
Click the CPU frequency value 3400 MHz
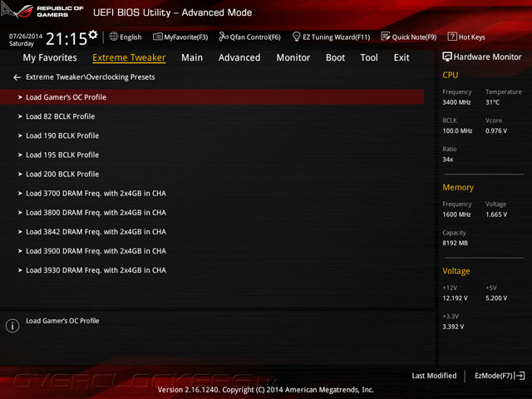pyautogui.click(x=456, y=102)
